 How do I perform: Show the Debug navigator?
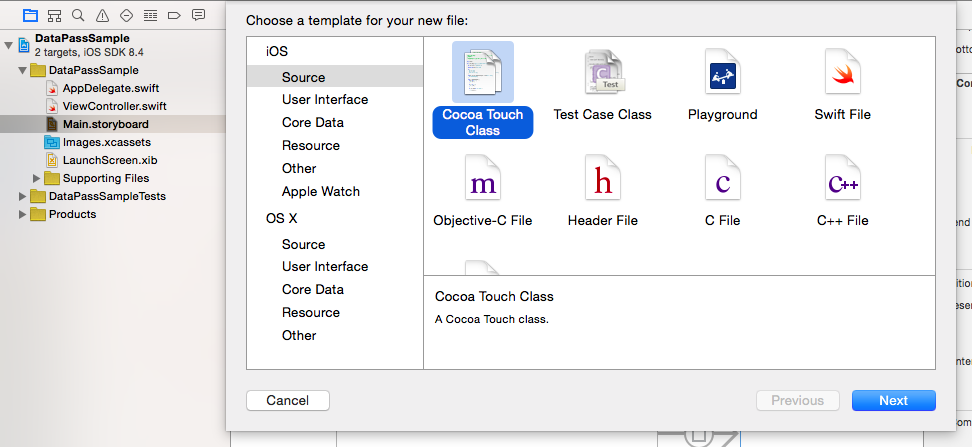(150, 15)
